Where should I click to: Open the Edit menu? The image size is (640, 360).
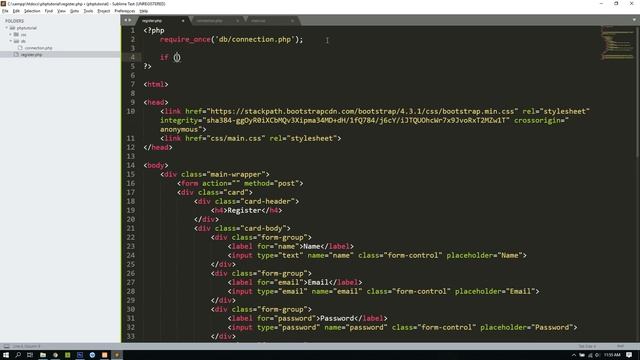coord(16,11)
